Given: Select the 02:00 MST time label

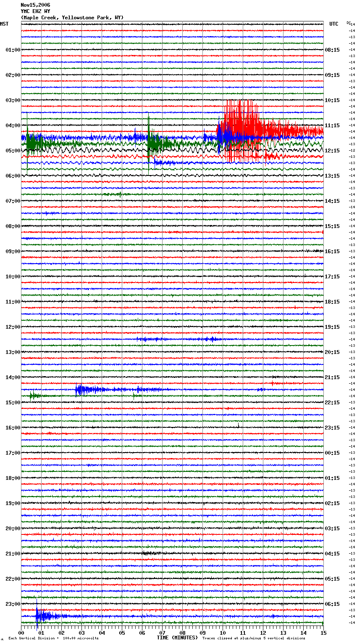Looking at the screenshot, I should pos(13,75).
